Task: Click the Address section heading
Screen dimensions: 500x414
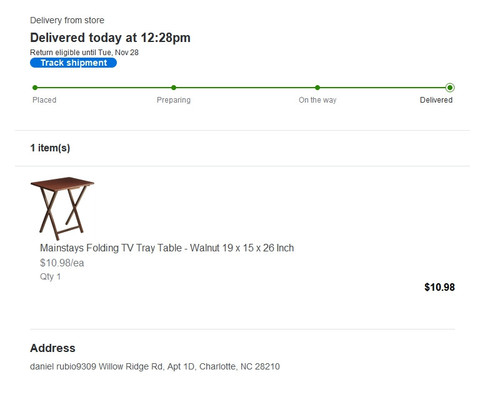Action: pos(53,348)
